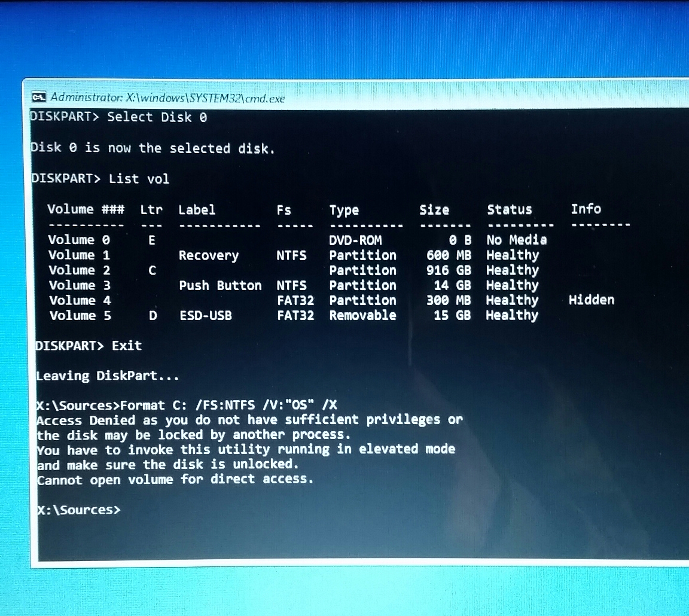This screenshot has height=616, width=689.
Task: Click the 'Volume 1' row label
Action: [79, 255]
